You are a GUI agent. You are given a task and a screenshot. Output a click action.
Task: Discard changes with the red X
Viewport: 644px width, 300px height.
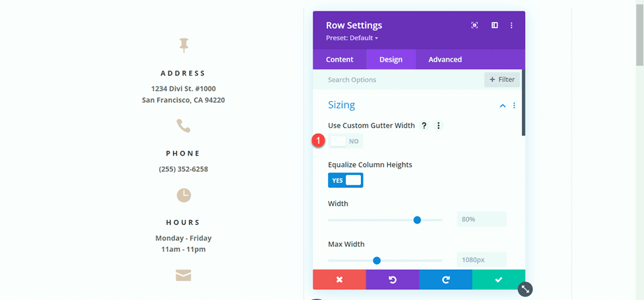click(339, 279)
